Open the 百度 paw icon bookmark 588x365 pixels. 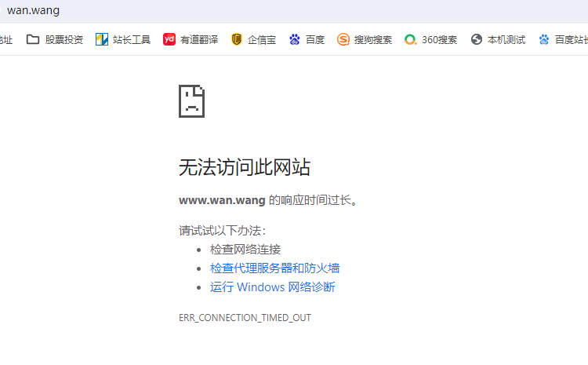click(x=295, y=39)
